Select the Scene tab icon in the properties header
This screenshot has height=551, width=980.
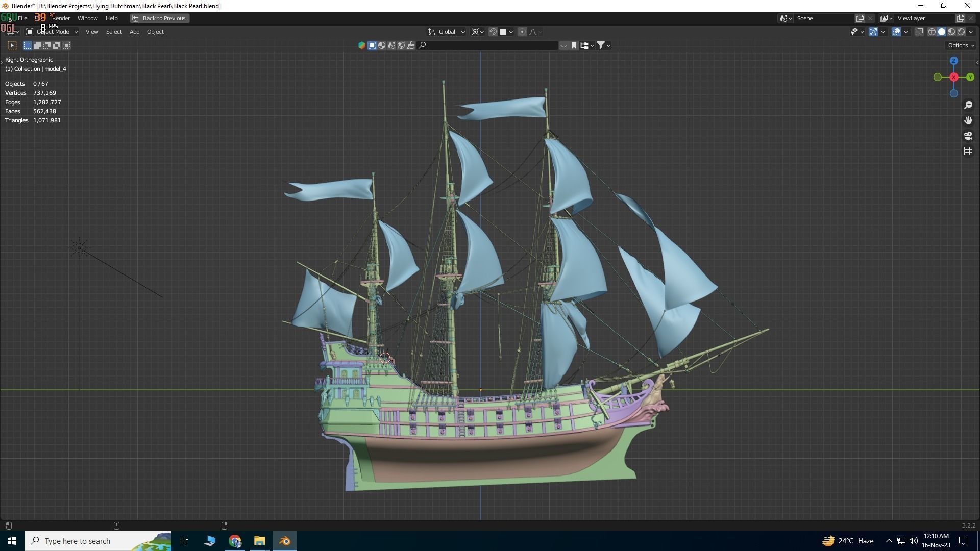372,45
